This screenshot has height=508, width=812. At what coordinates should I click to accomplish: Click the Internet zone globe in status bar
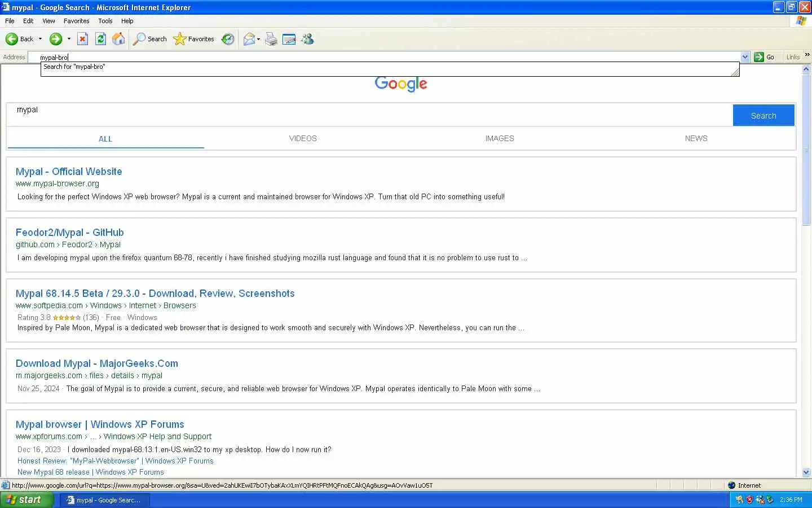point(732,485)
